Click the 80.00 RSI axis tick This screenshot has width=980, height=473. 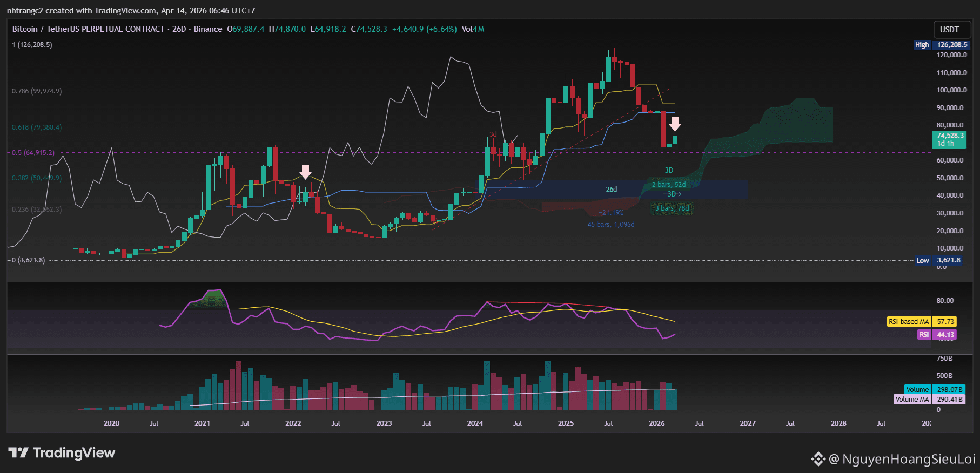(945, 301)
